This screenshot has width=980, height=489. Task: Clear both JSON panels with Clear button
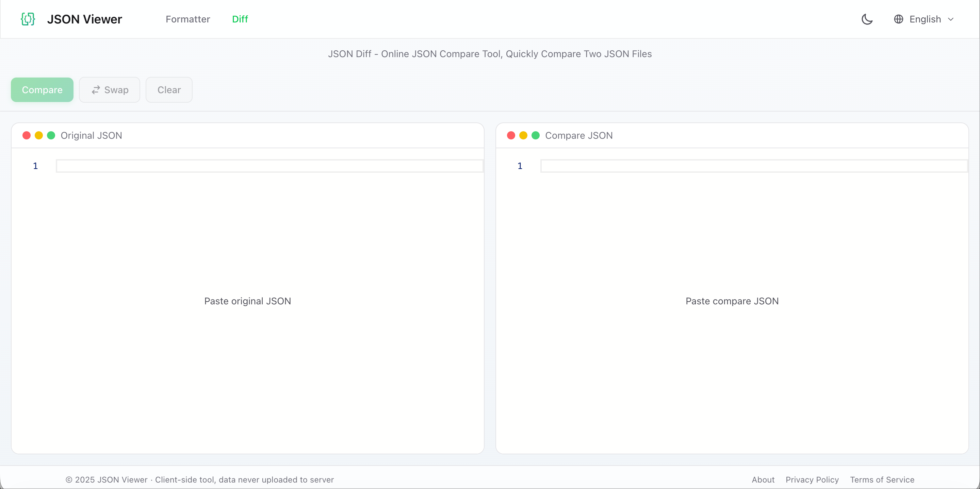[x=169, y=90]
